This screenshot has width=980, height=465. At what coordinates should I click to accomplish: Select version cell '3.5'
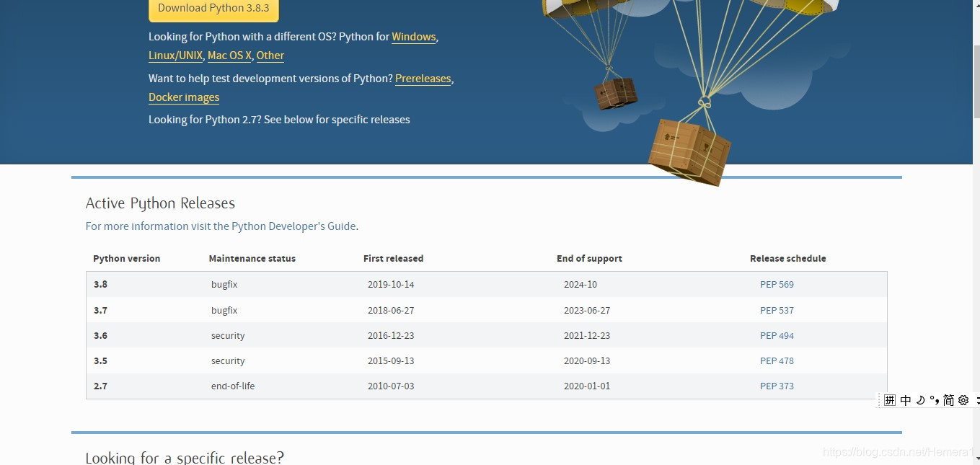pyautogui.click(x=100, y=361)
